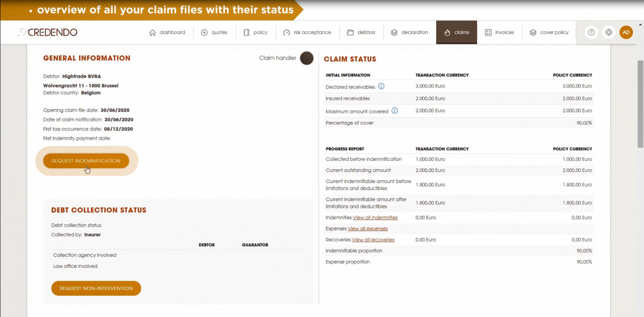Select debtor name Hightrade BVBA
Viewport: 644px width, 317px height.
(82, 76)
